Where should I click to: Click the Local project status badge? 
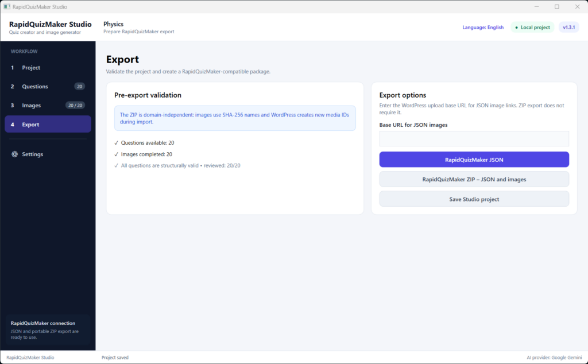pos(532,28)
